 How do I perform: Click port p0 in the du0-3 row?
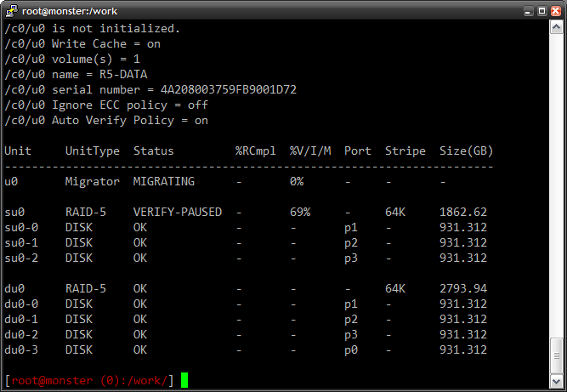351,351
